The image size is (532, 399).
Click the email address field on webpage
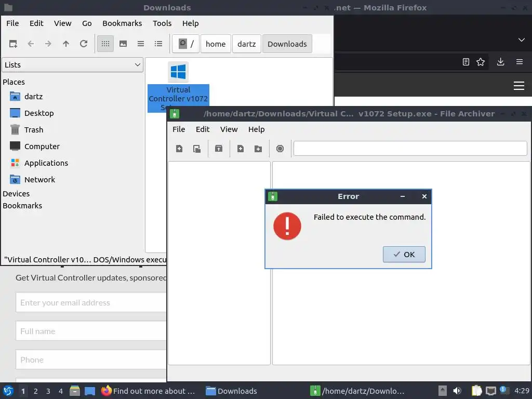[x=91, y=302]
